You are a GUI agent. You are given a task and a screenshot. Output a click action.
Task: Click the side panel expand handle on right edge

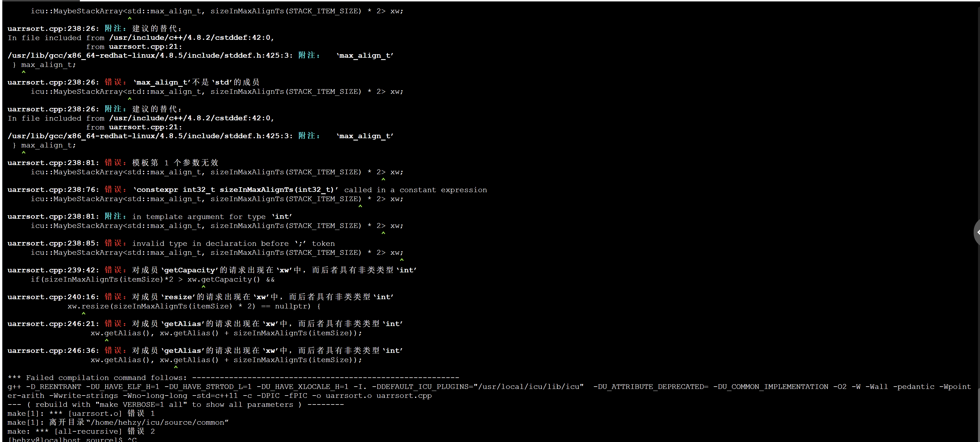977,232
